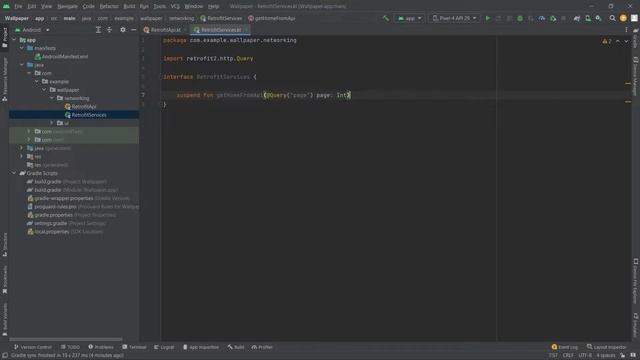Select the RetrofitServices.kt editor tab

click(220, 30)
